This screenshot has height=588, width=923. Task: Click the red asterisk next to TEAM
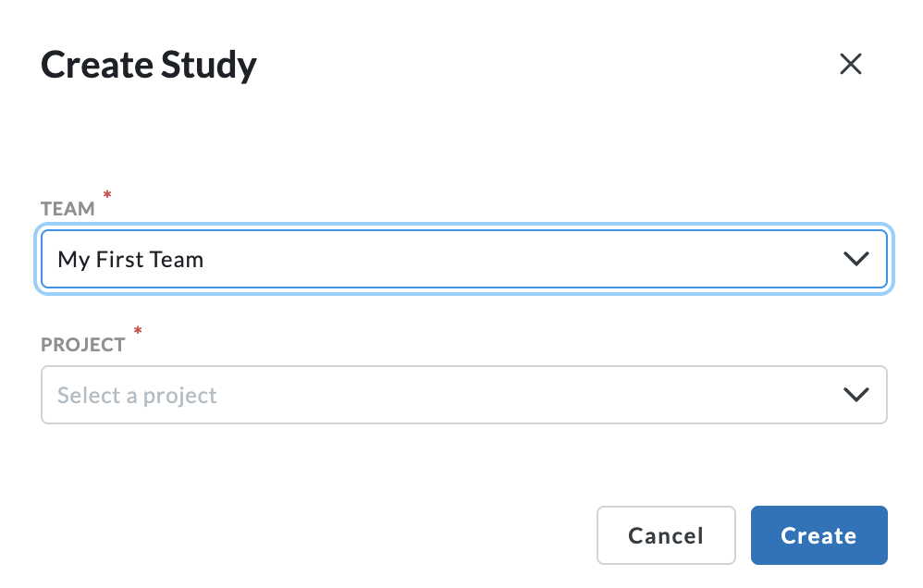pos(107,195)
